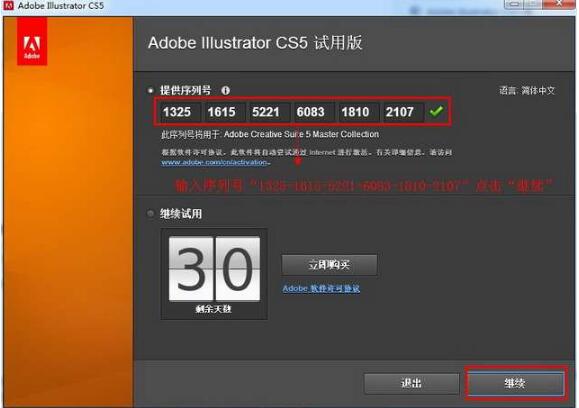This screenshot has width=579, height=408.
Task: Click the Illustrator icon in the title bar
Action: [x=8, y=5]
